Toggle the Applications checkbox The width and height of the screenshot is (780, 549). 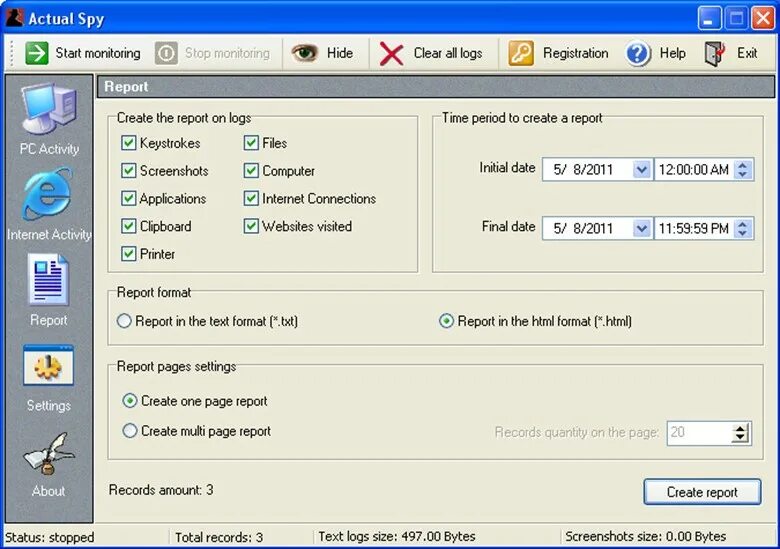(x=128, y=199)
